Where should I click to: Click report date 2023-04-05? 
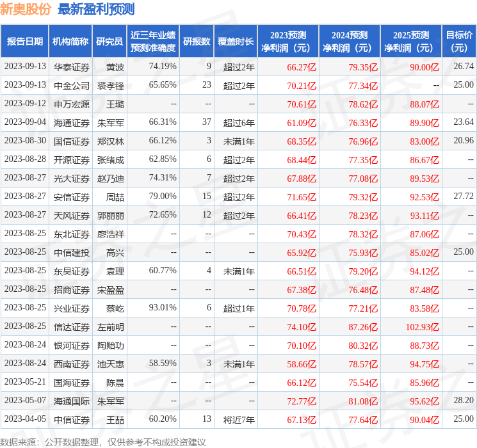click(25, 419)
